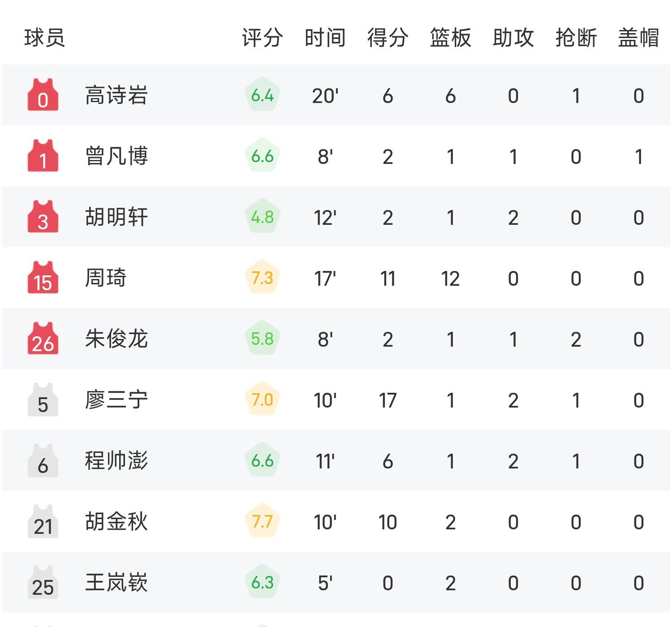The width and height of the screenshot is (672, 627).
Task: Tap the red number 3 jersey icon
Action: click(x=43, y=217)
